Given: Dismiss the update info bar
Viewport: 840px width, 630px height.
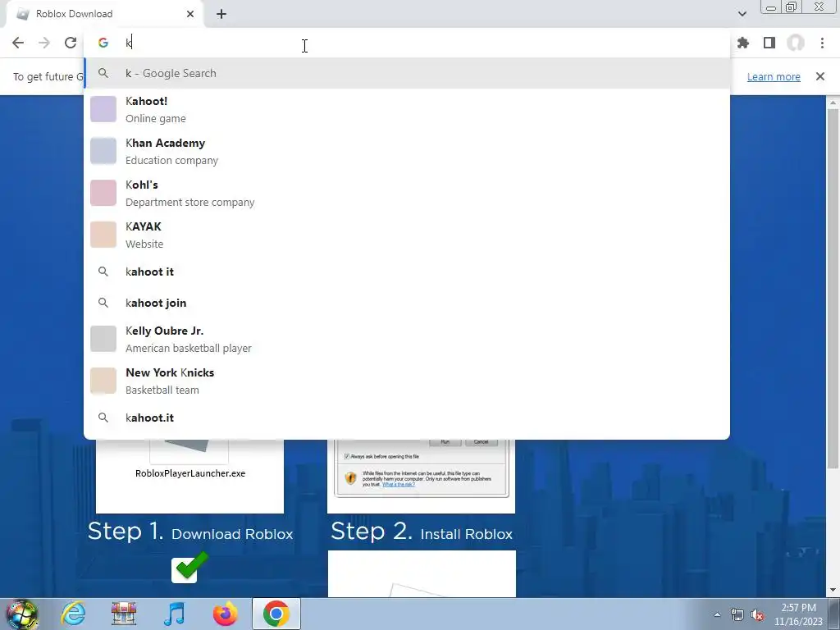Looking at the screenshot, I should pos(820,76).
